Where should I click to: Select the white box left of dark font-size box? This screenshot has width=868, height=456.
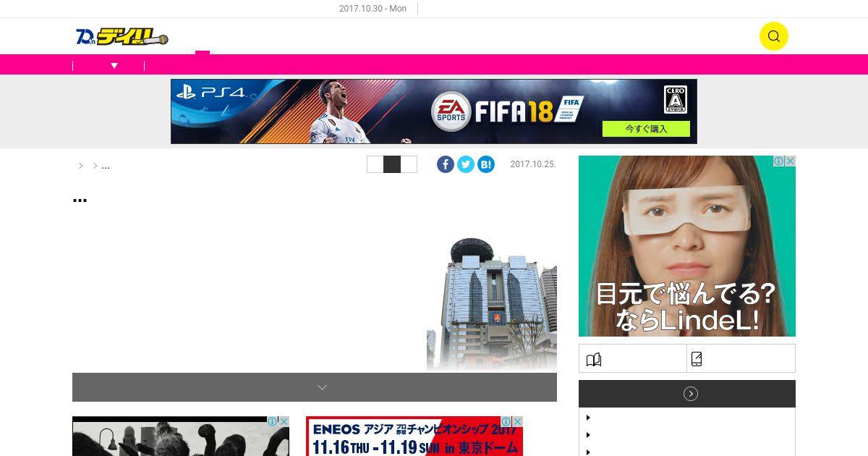click(x=375, y=164)
